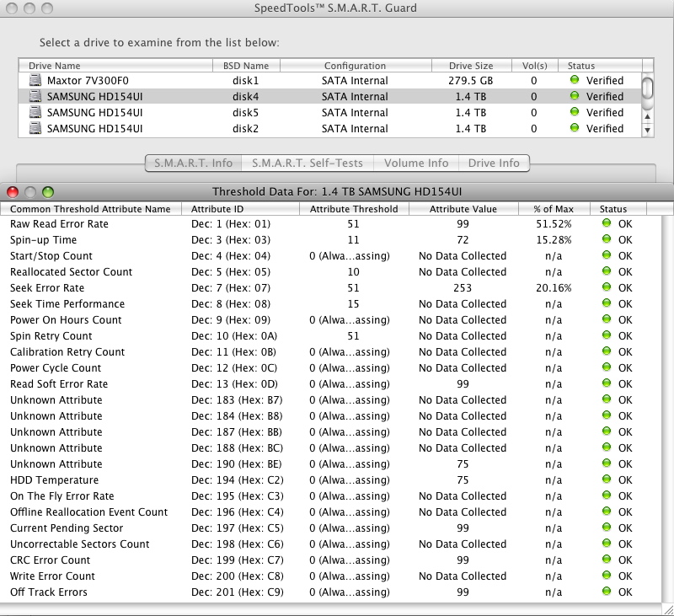Click the green status dot for Reallocated Sector Count

(607, 271)
